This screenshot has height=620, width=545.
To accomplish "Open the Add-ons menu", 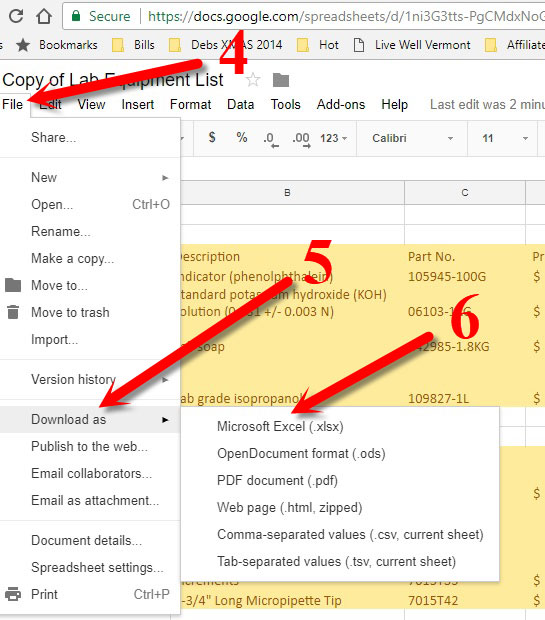I will [x=341, y=104].
